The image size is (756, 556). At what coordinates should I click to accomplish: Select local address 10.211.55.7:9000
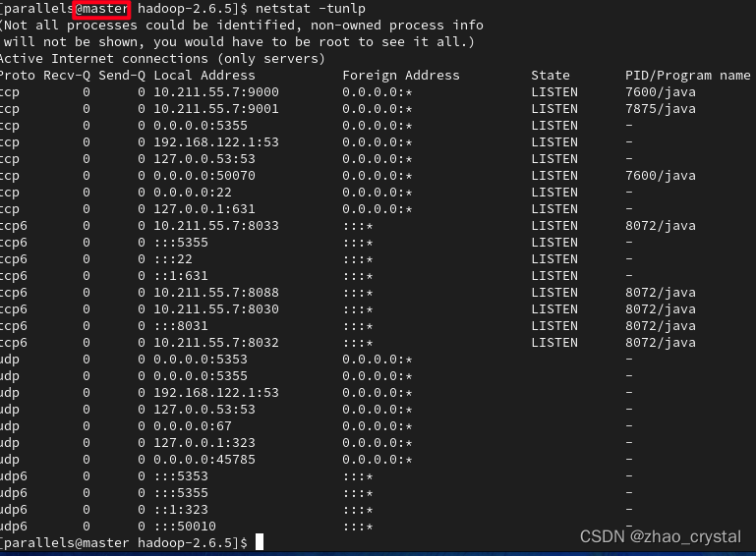(216, 92)
